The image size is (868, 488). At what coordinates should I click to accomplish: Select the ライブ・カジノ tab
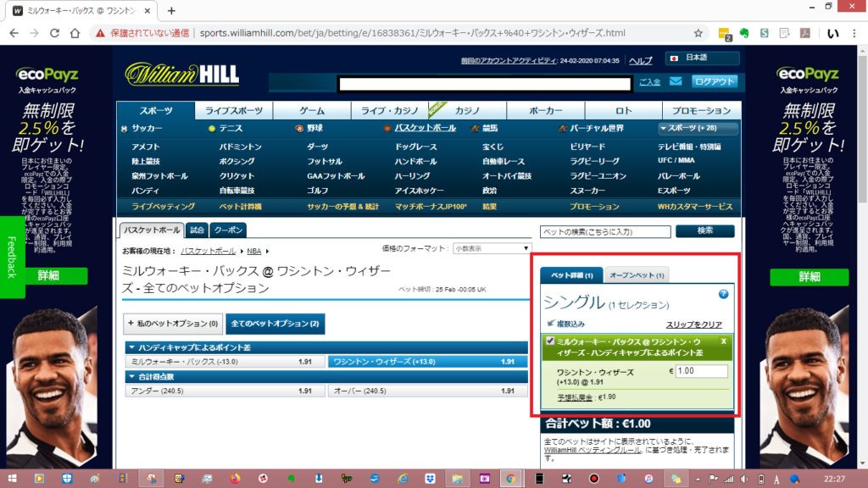pyautogui.click(x=390, y=111)
